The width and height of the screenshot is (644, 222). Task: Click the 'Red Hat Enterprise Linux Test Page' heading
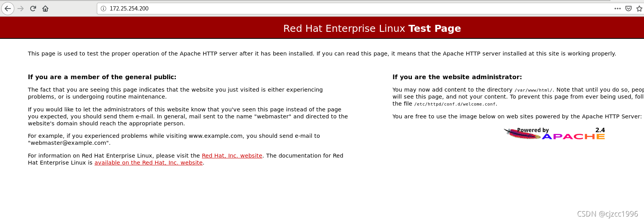[372, 28]
